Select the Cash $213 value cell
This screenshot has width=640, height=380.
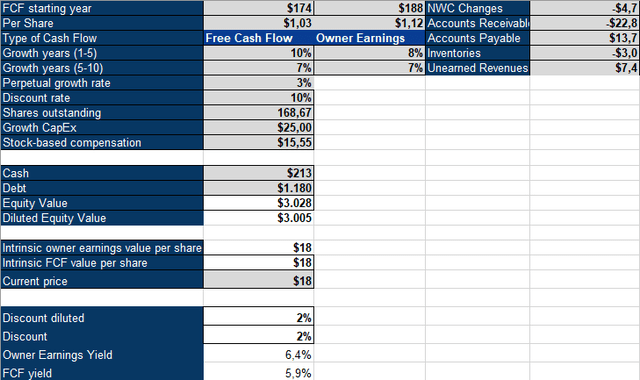[258, 173]
